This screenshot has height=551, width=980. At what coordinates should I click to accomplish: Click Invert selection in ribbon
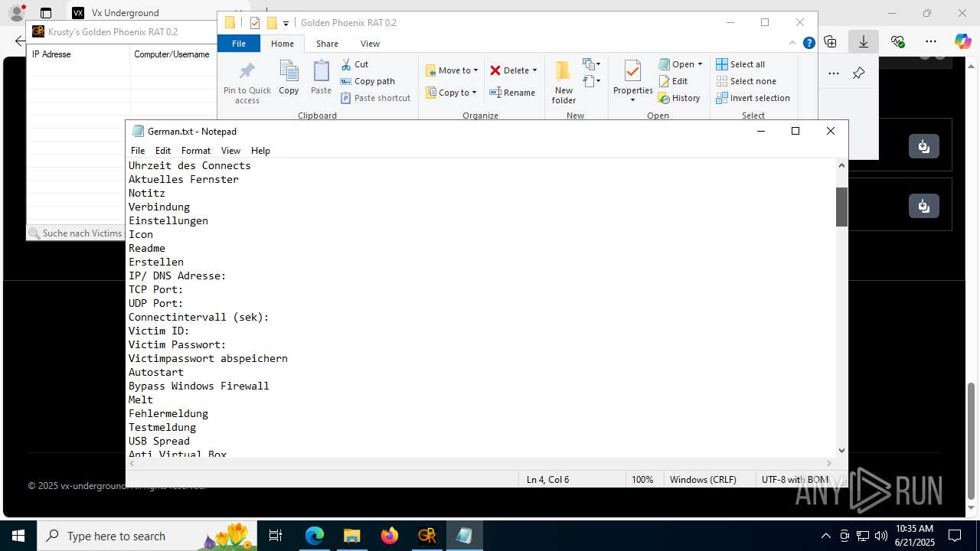753,98
